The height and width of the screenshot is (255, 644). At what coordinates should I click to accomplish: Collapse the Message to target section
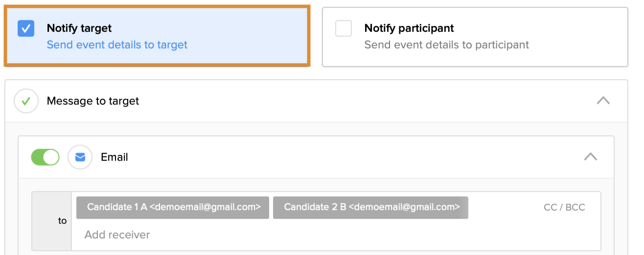click(603, 101)
